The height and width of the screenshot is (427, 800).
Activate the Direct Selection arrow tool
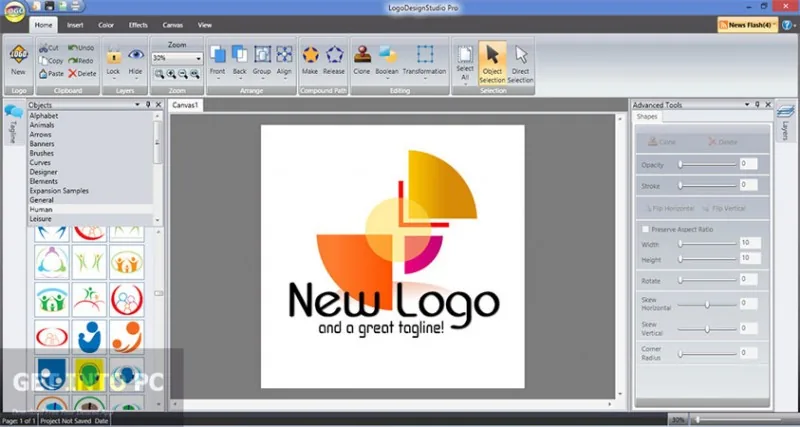pyautogui.click(x=521, y=54)
